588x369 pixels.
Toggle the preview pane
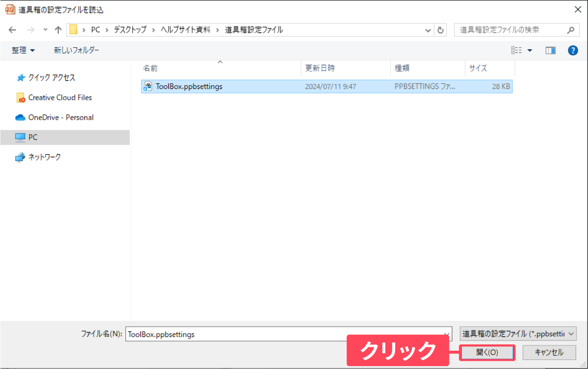[x=550, y=50]
